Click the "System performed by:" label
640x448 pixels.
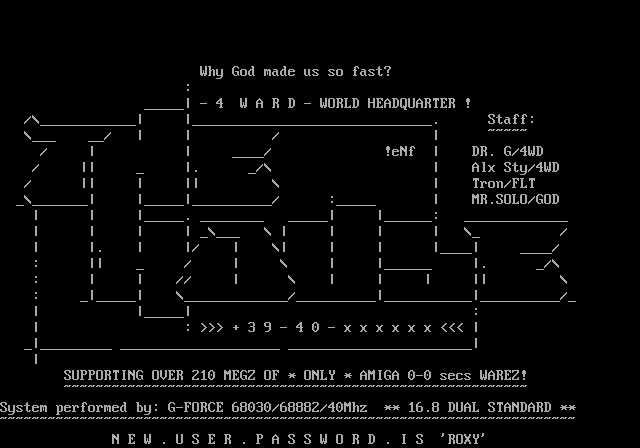click(x=79, y=407)
